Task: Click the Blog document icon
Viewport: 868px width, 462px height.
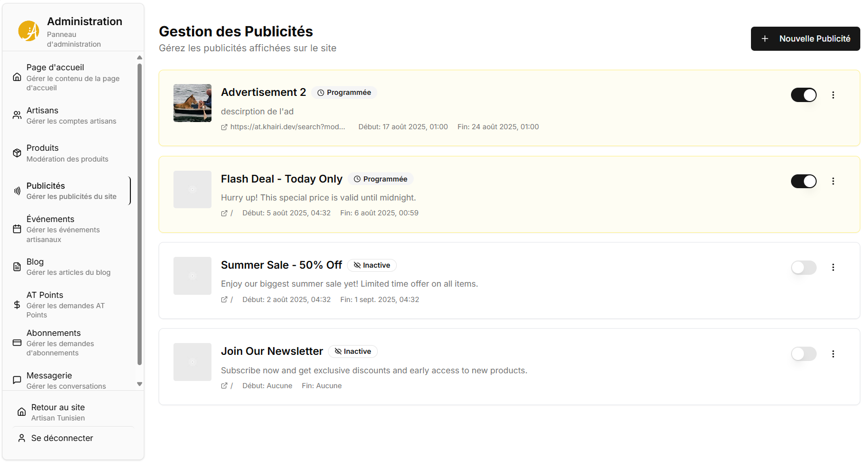Action: point(17,267)
